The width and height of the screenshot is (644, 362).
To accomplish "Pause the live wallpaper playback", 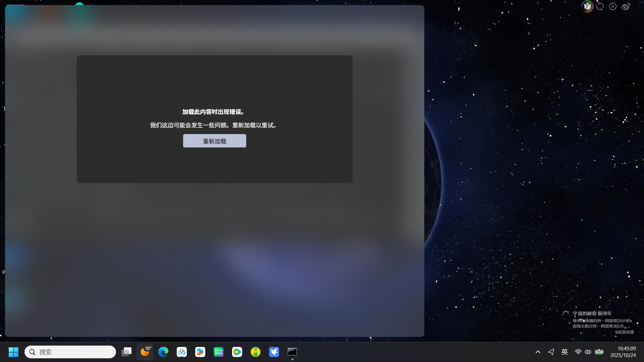I will pos(613,6).
